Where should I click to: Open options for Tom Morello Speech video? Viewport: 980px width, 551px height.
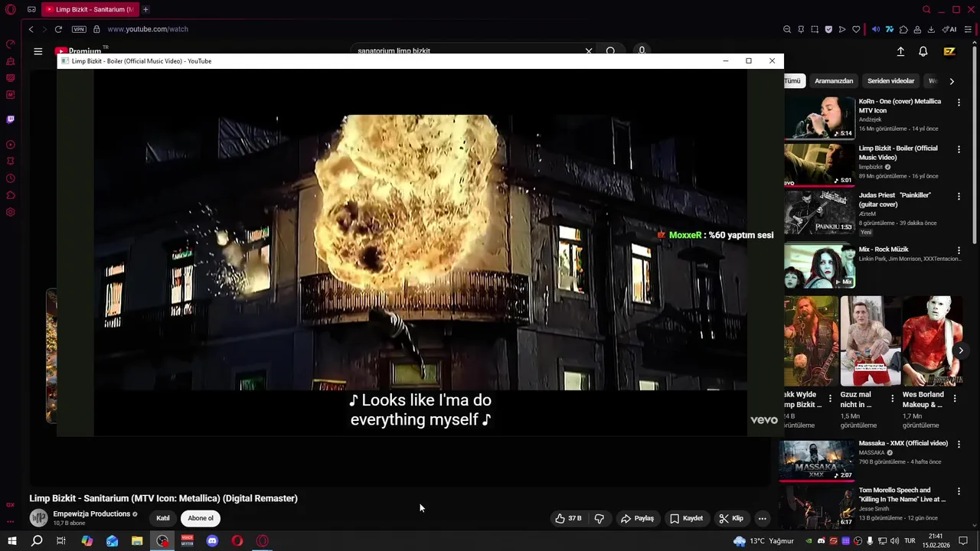[959, 491]
